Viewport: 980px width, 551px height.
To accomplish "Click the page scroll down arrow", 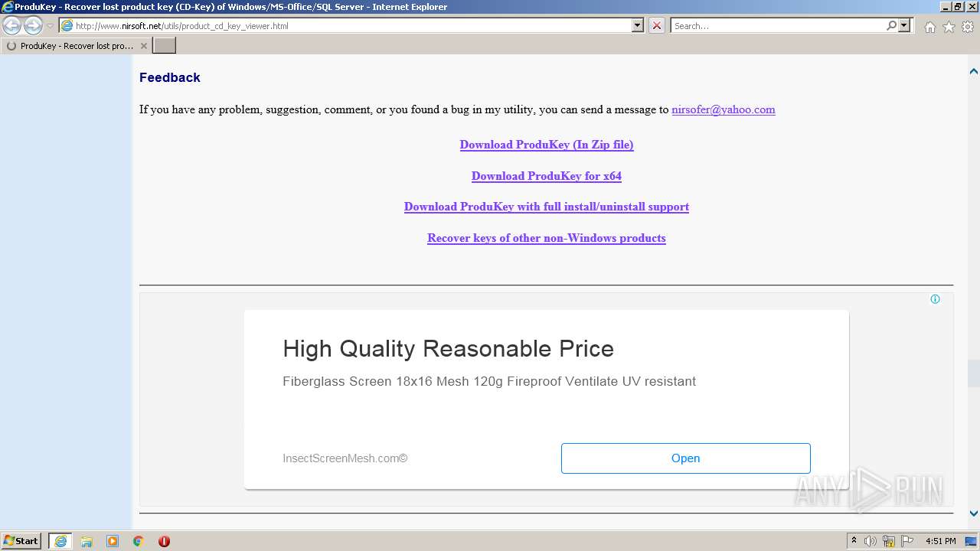I will [974, 514].
